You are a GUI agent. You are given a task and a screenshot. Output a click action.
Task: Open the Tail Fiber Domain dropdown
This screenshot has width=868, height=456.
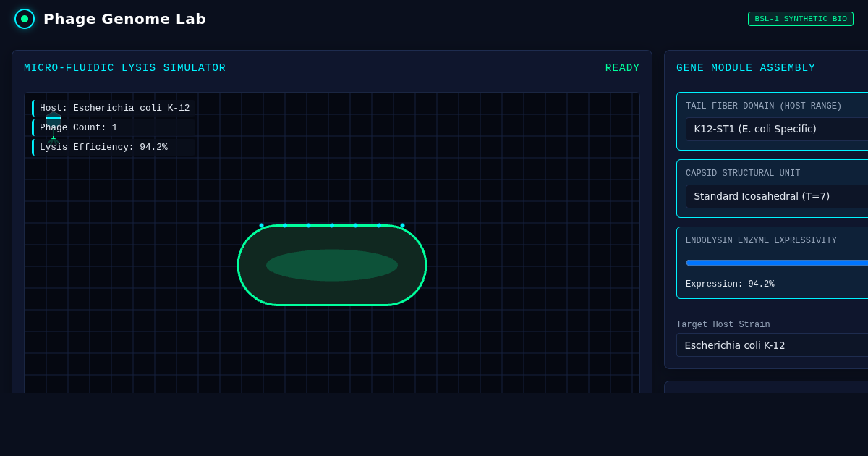click(777, 129)
